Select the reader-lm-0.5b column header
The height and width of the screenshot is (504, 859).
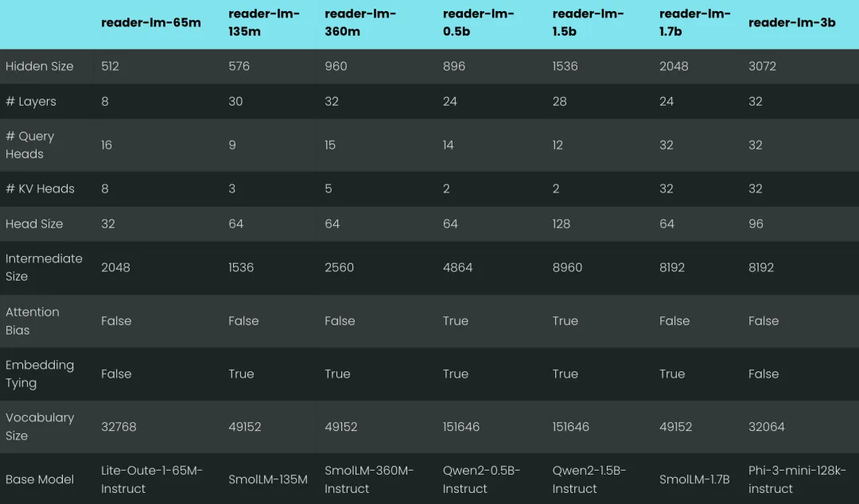(478, 22)
